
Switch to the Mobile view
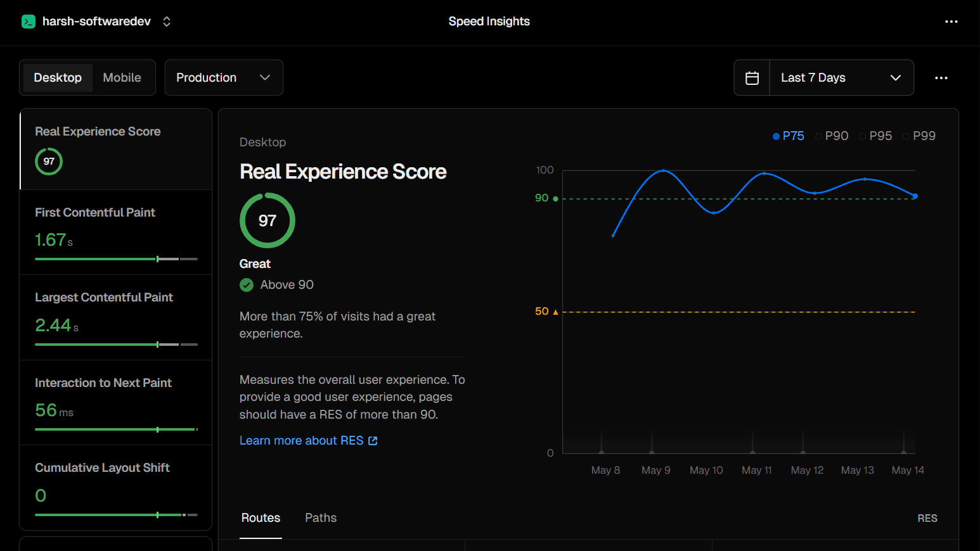point(122,78)
